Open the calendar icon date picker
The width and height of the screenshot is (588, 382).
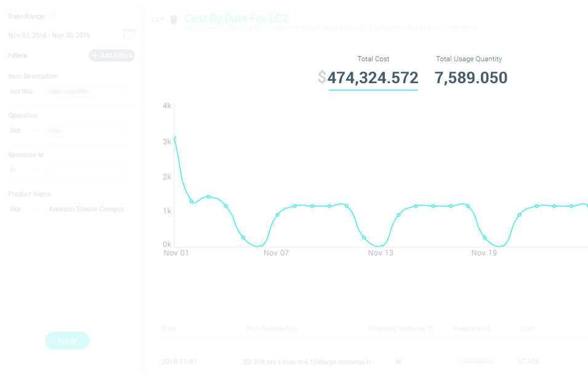click(x=129, y=35)
